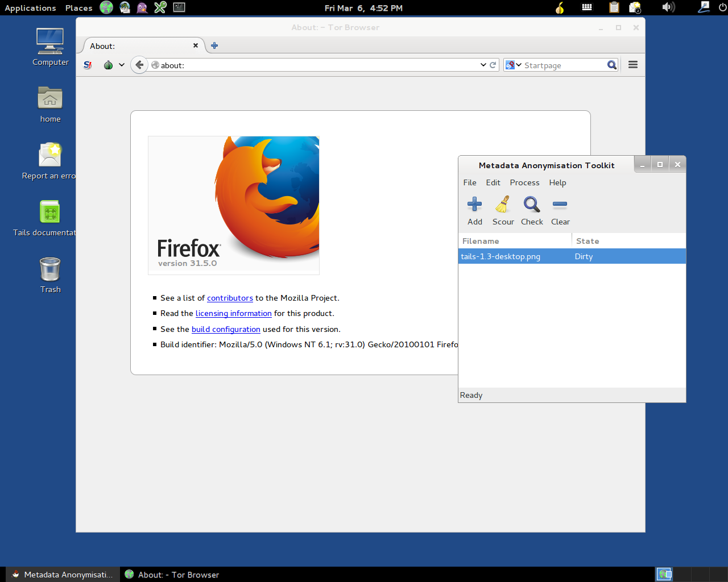The width and height of the screenshot is (728, 582).
Task: Open the search engine selector dropdown
Action: (x=514, y=65)
